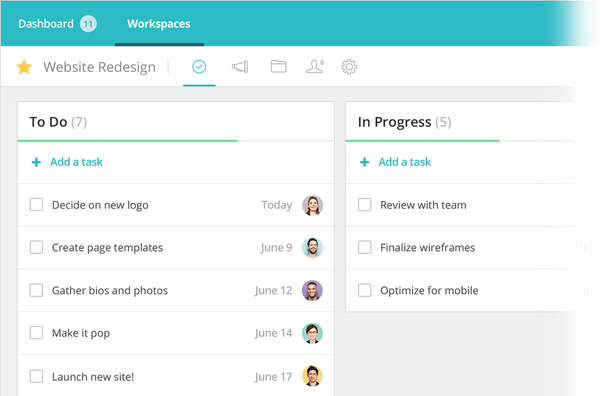Viewport: 600px width, 396px height.
Task: Click the In Progress green progress bar
Action: pyautogui.click(x=422, y=141)
